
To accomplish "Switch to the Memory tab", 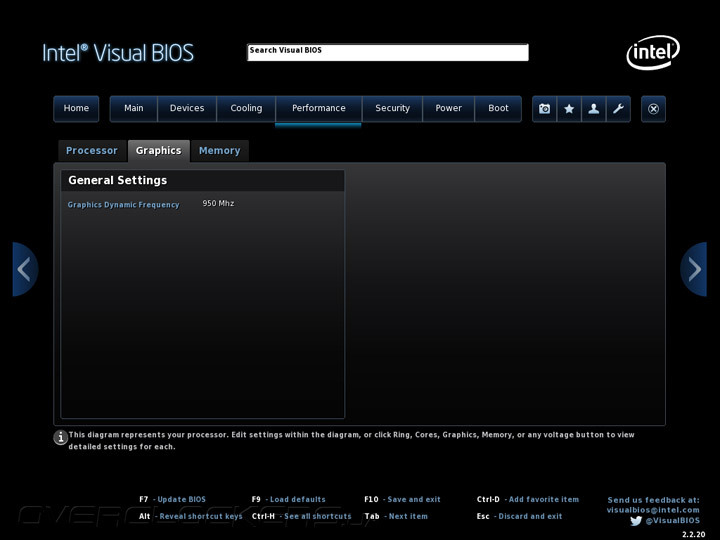I will click(219, 151).
